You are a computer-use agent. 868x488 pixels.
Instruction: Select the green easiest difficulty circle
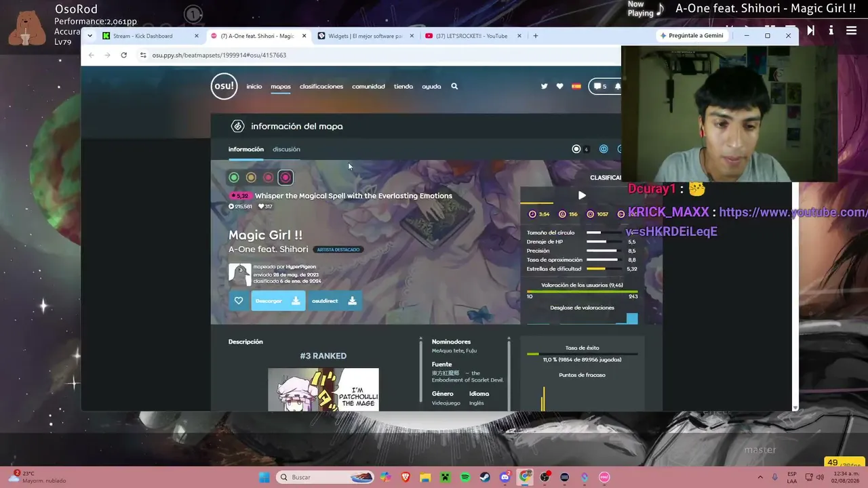point(234,178)
